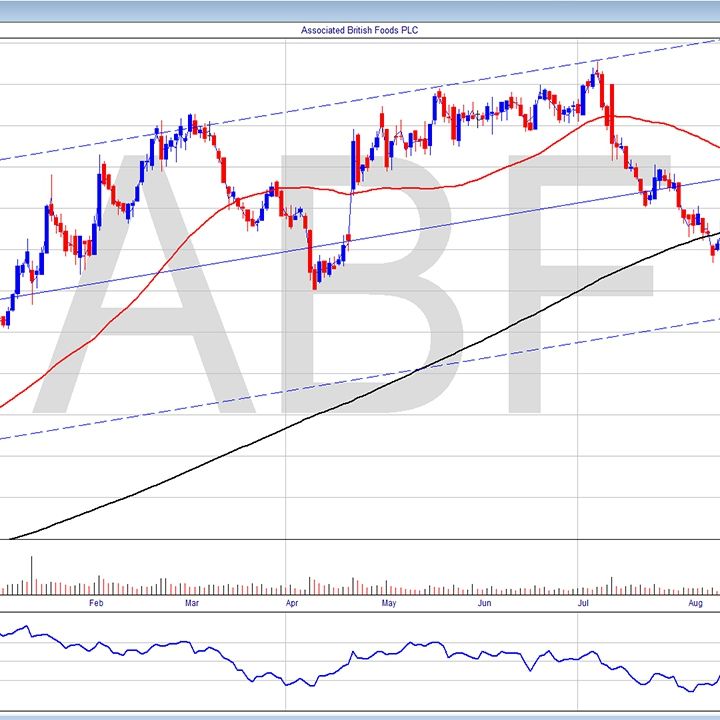Click the lower dashed blue channel line
Screen dimensions: 720x720
(300, 390)
